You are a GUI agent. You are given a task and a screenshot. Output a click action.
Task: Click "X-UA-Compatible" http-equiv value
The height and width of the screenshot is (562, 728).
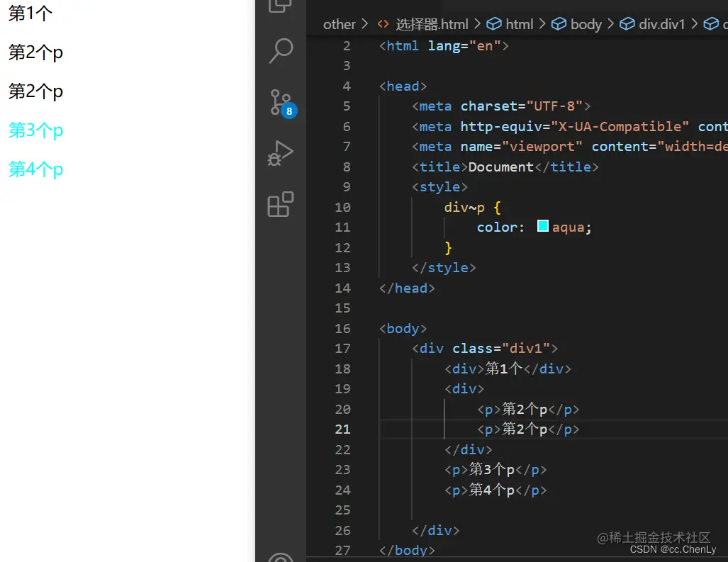pyautogui.click(x=620, y=126)
